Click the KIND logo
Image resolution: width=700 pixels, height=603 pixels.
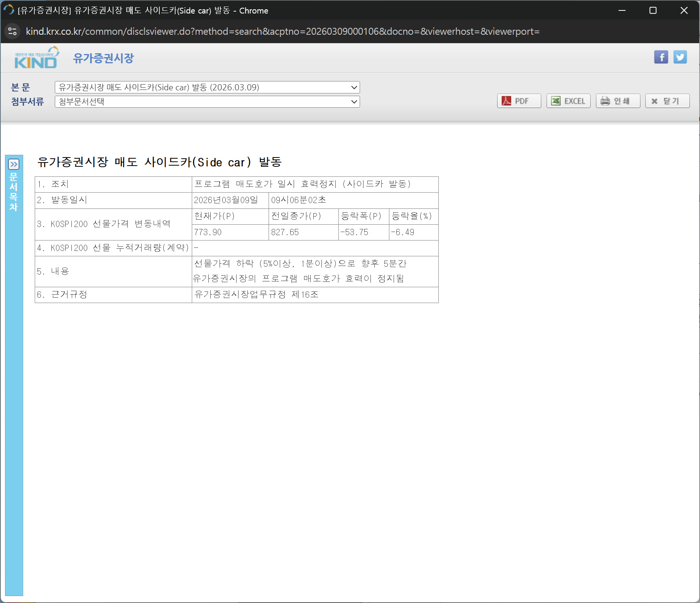pyautogui.click(x=36, y=58)
